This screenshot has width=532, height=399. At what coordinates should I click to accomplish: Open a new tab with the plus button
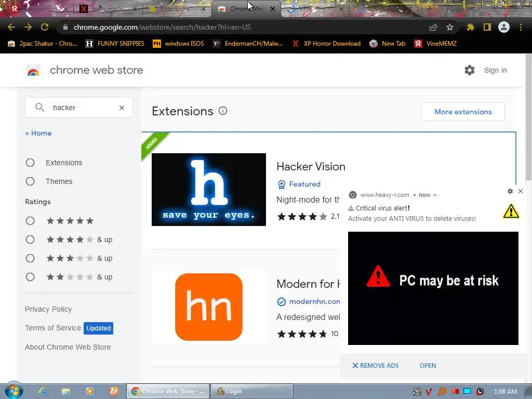(x=429, y=9)
